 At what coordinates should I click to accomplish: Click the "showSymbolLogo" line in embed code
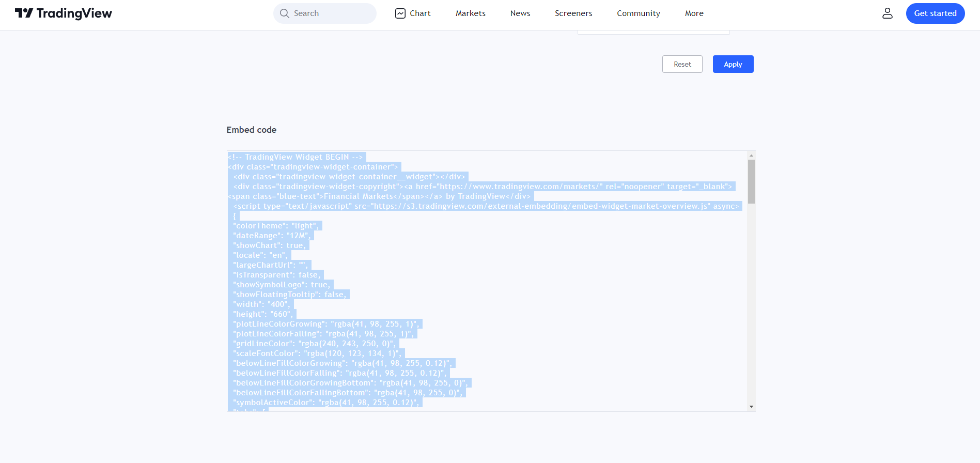(282, 285)
